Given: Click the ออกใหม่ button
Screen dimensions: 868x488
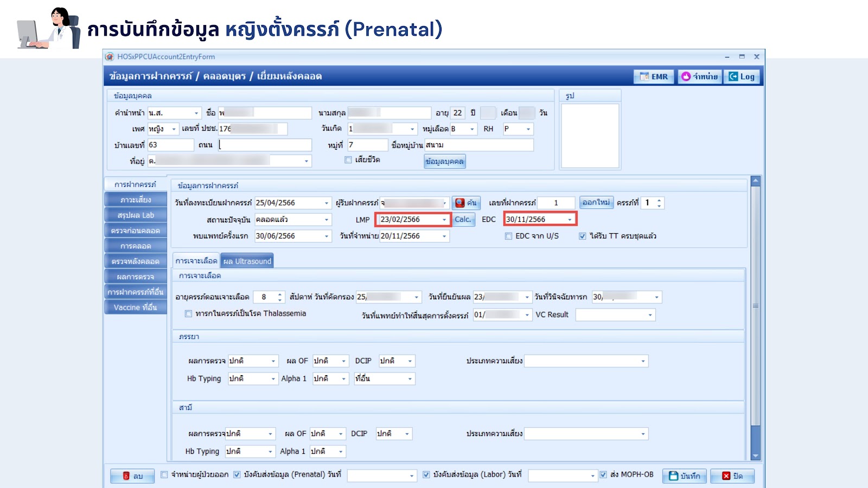Looking at the screenshot, I should [x=596, y=202].
